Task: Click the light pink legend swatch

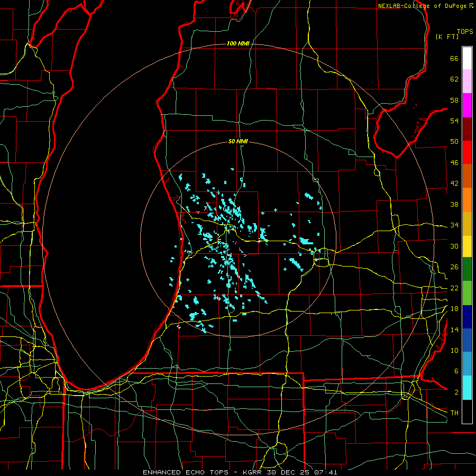Action: click(x=467, y=81)
